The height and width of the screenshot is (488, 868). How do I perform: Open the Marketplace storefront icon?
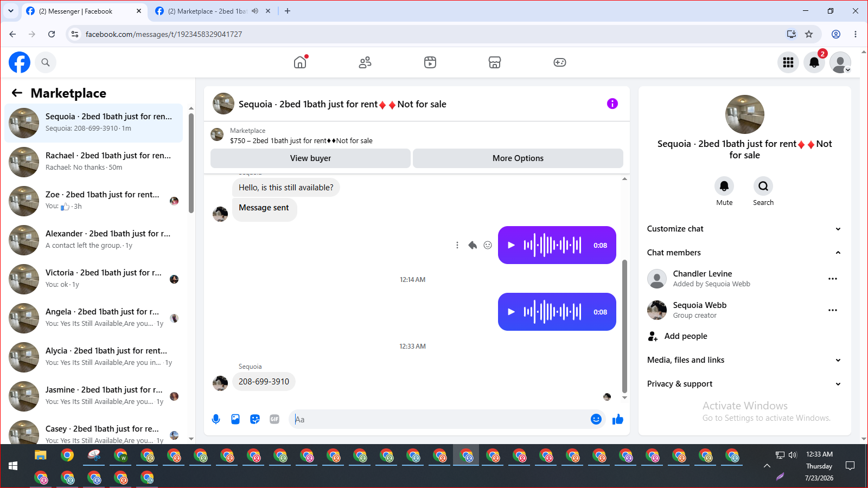coord(495,62)
